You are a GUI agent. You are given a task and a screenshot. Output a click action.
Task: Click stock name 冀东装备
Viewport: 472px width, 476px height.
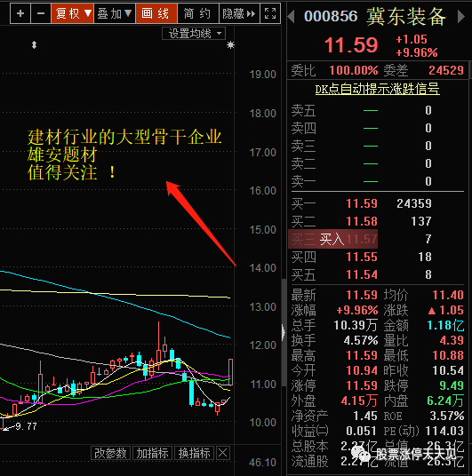click(x=406, y=17)
